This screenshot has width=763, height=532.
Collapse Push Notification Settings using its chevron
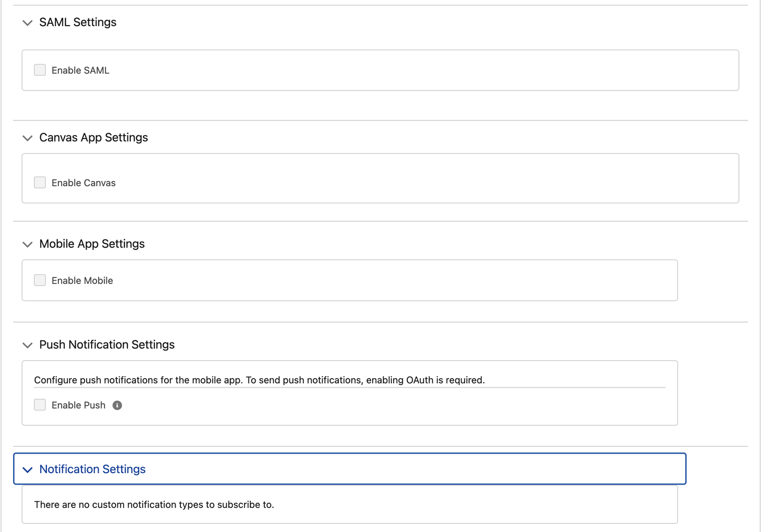(27, 345)
